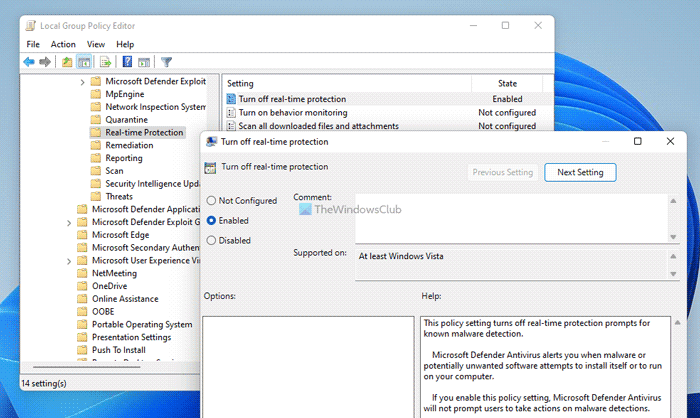Expand the Microsoft User Experience Vi node

69,261
